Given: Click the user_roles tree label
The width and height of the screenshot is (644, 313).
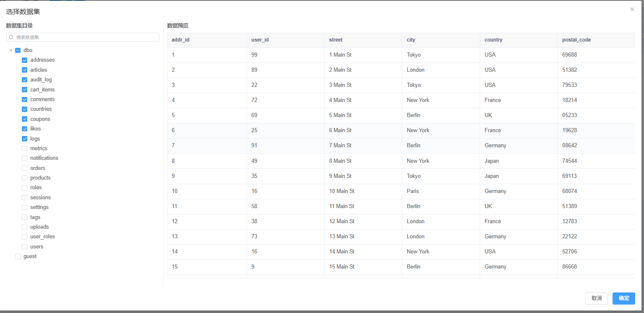Looking at the screenshot, I should click(x=42, y=237).
